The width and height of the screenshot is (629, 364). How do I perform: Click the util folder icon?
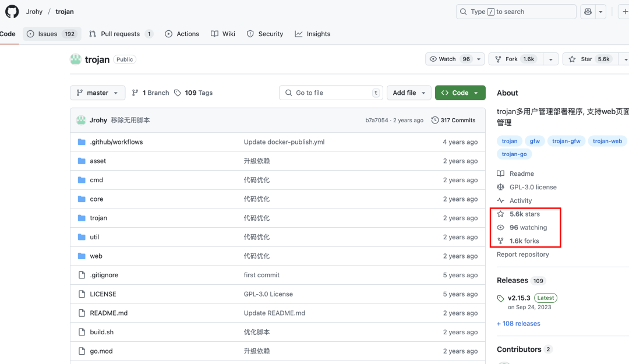coord(82,237)
